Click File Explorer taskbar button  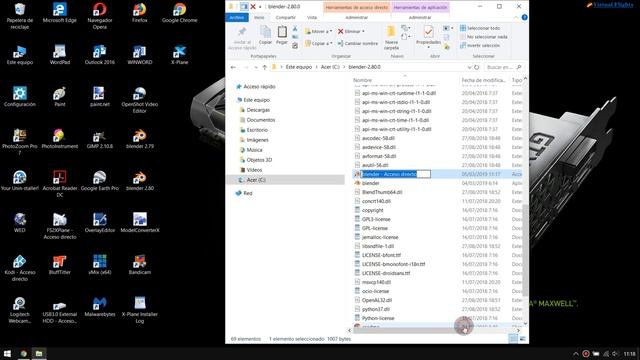pos(39,353)
